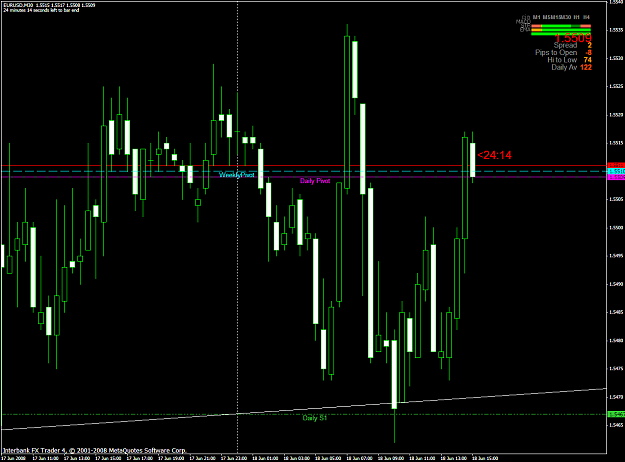The height and width of the screenshot is (462, 625).
Task: Click the Spread label in the info panel
Action: [565, 45]
